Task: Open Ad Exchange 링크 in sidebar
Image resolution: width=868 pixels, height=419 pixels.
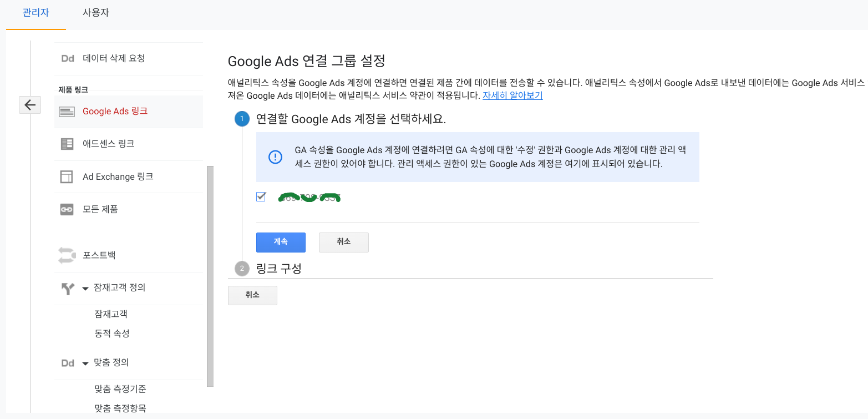Action: pos(118,176)
